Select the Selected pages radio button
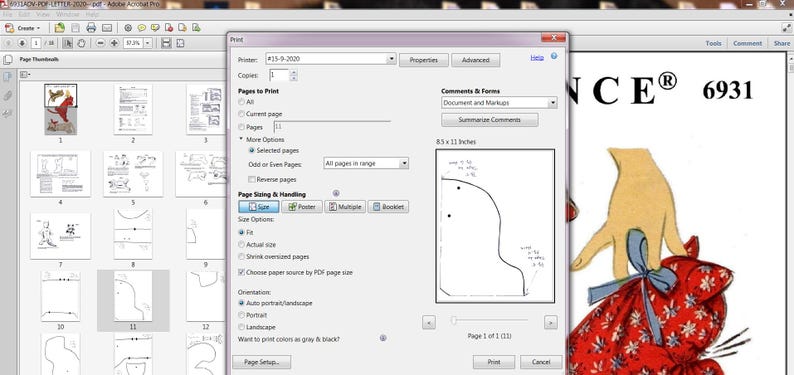The width and height of the screenshot is (794, 375). 252,150
